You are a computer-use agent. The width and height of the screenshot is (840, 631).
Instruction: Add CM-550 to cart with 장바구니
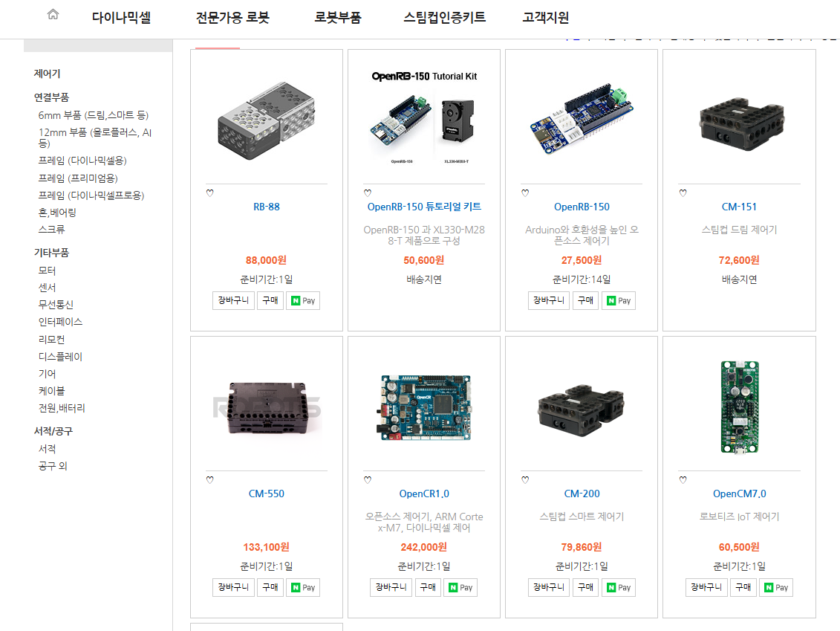point(233,588)
